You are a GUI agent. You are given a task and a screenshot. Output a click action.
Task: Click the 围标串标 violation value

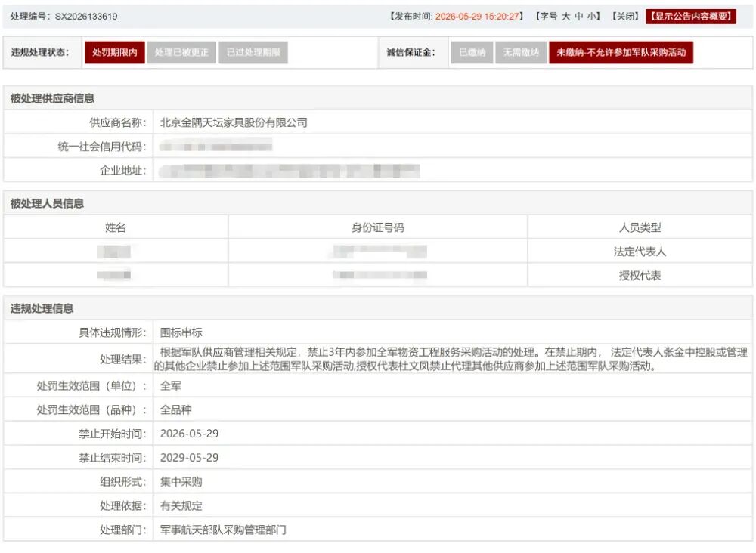pyautogui.click(x=181, y=332)
